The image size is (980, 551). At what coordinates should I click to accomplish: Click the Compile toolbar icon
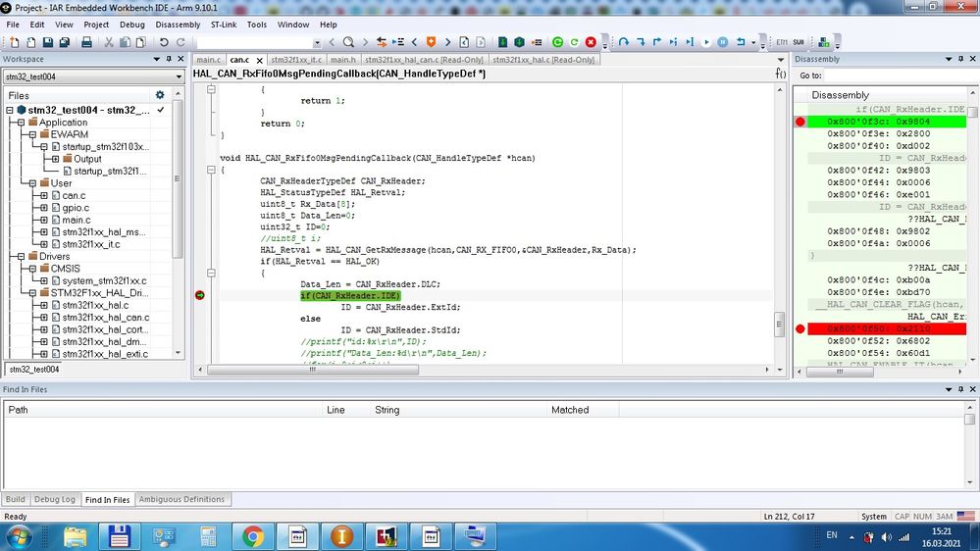pyautogui.click(x=502, y=42)
